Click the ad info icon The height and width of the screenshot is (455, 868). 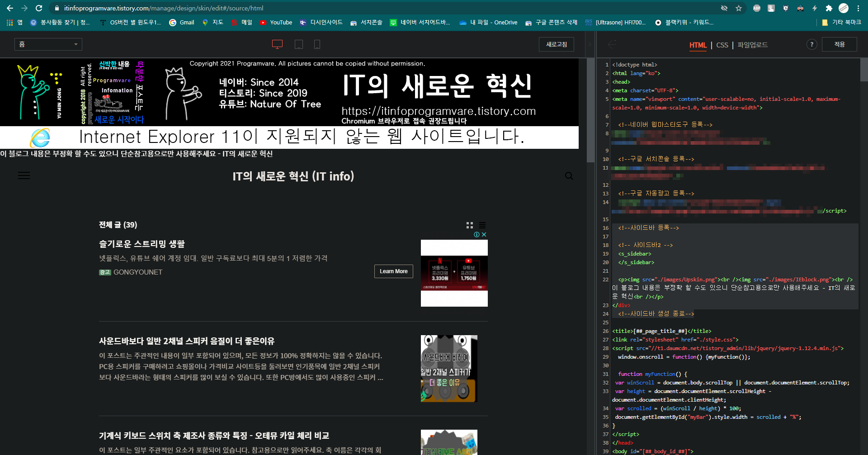click(x=476, y=235)
